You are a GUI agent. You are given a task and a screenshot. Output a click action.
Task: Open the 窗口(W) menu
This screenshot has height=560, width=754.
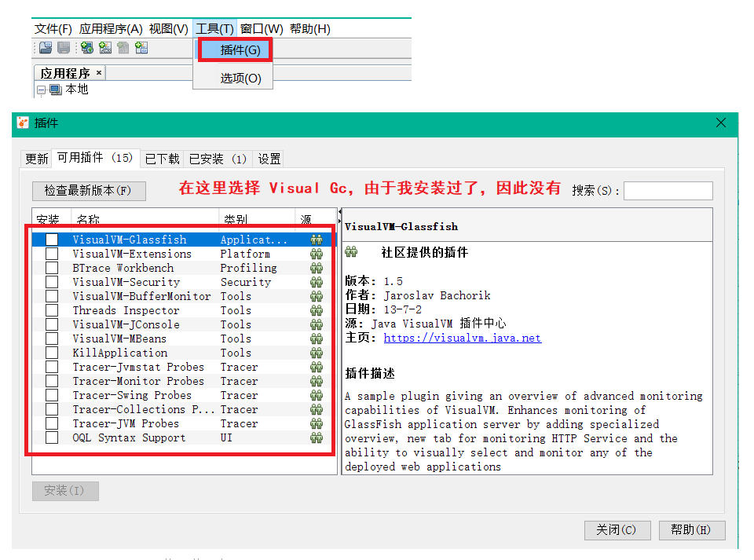(262, 29)
